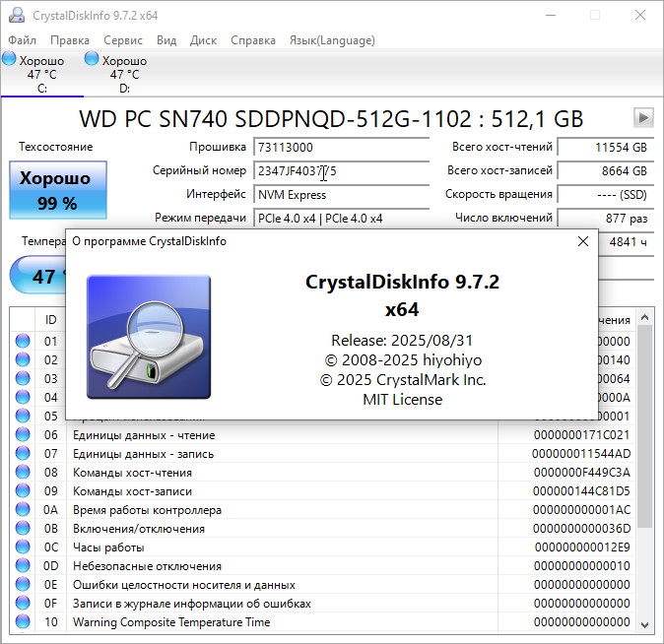Select row Единицы данных - запись

click(323, 454)
